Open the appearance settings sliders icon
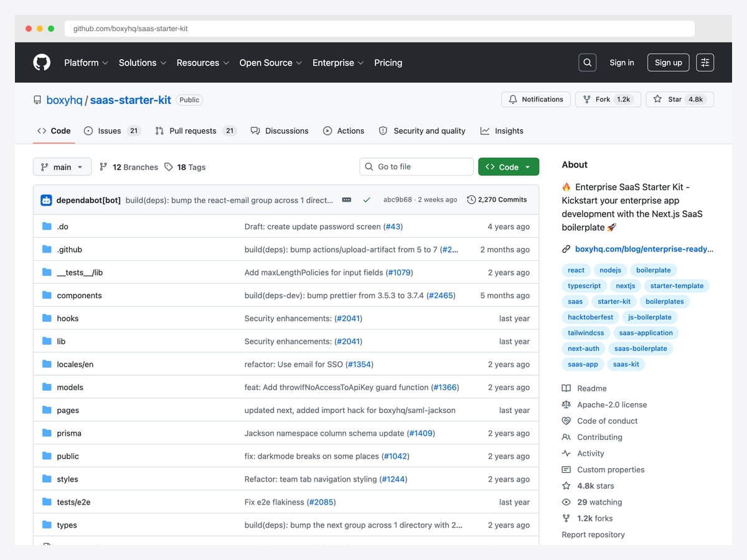Screen dimensions: 747x560 point(705,62)
